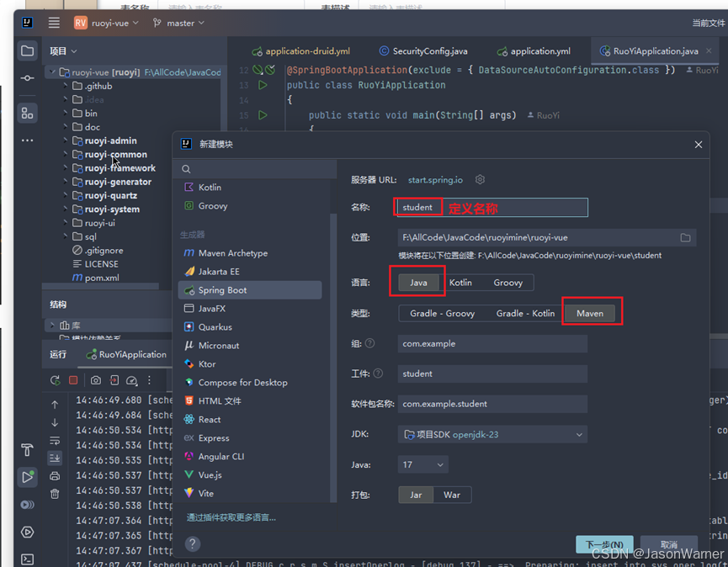This screenshot has width=728, height=567.
Task: Open the Structure tool window icon
Action: pos(28,113)
